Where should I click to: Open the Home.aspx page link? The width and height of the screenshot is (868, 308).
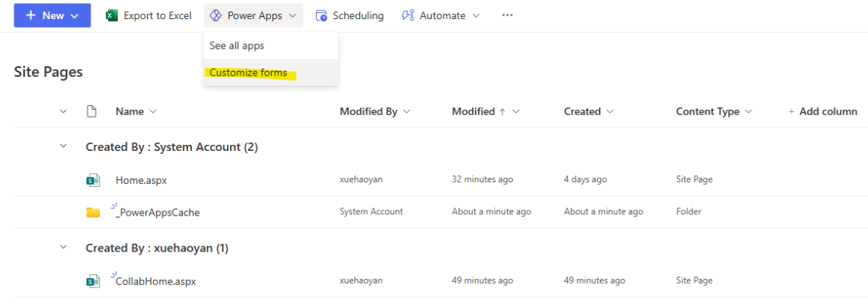click(141, 180)
